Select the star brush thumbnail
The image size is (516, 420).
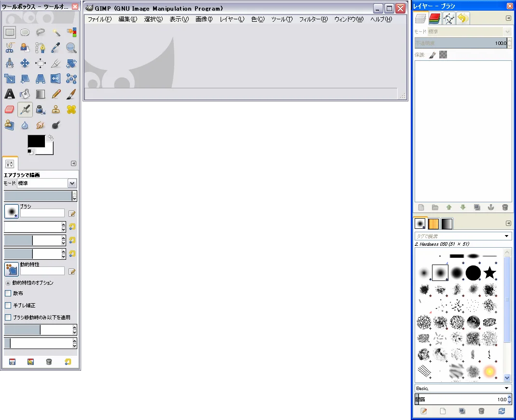[489, 273]
